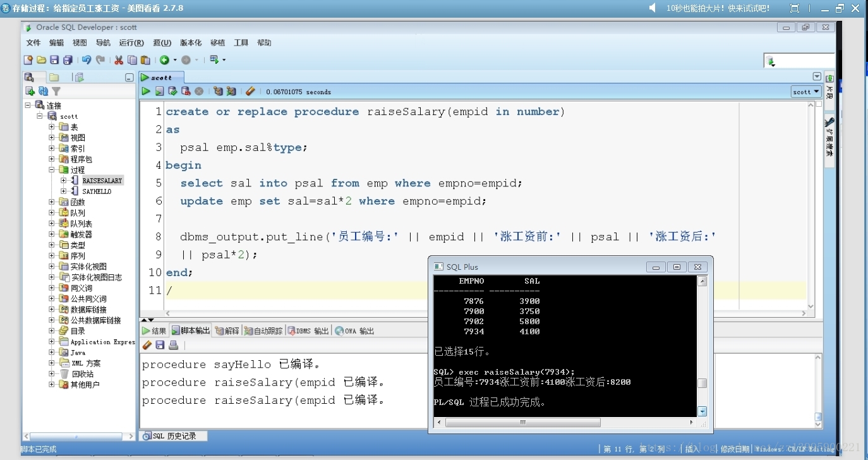Click the Undo arrow icon
Image resolution: width=868 pixels, height=460 pixels.
point(87,60)
